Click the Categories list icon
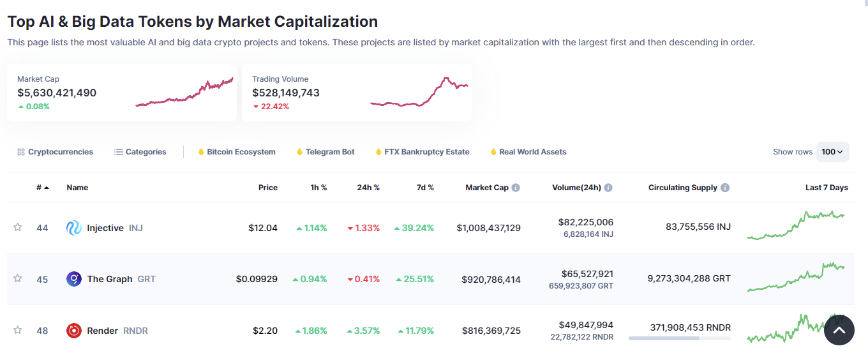868x353 pixels. click(x=119, y=152)
